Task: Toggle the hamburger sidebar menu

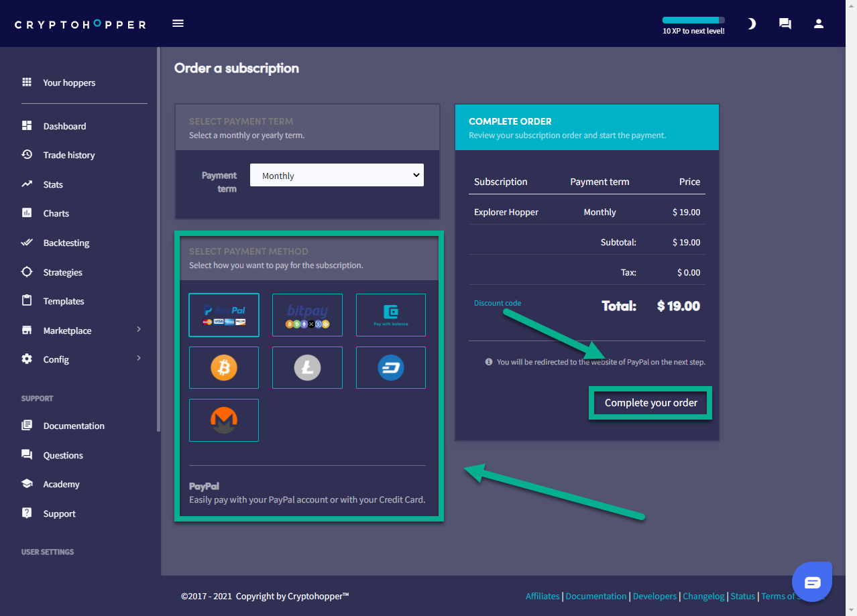Action: (x=178, y=23)
